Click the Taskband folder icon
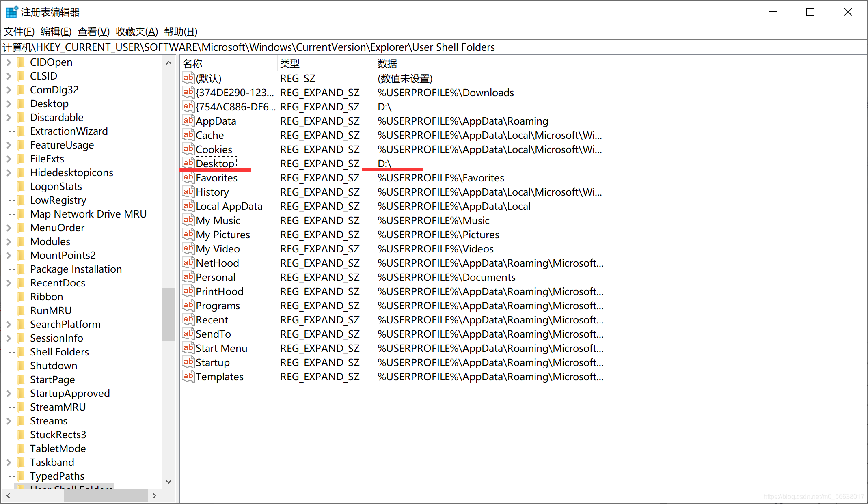The height and width of the screenshot is (504, 868). click(x=21, y=462)
